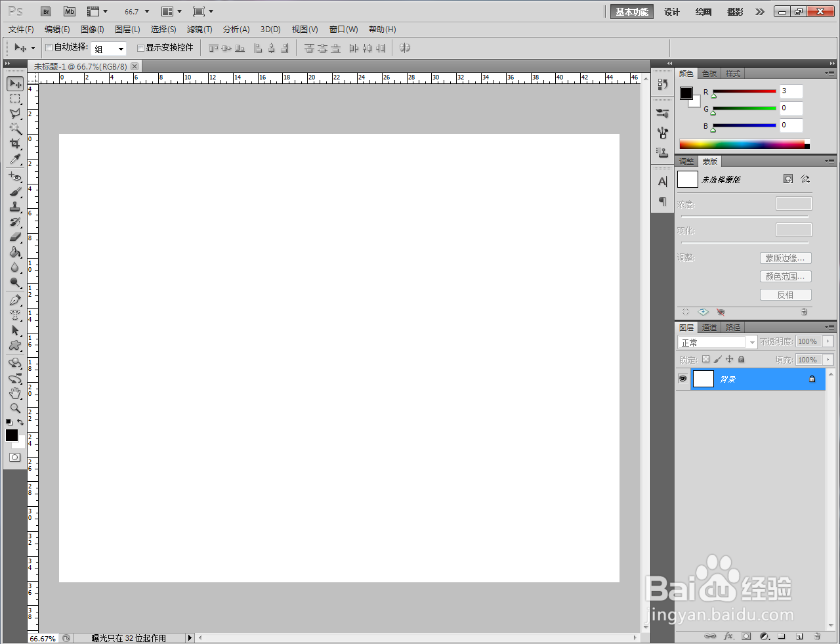This screenshot has height=644, width=840.
Task: Open the 组 auto-select dropdown
Action: [x=108, y=49]
